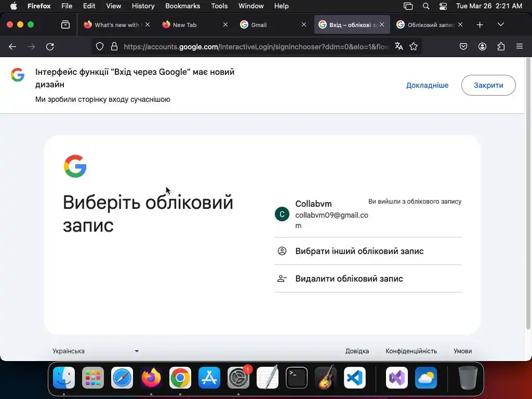This screenshot has height=399, width=532.
Task: Click the Закрити button
Action: point(488,85)
